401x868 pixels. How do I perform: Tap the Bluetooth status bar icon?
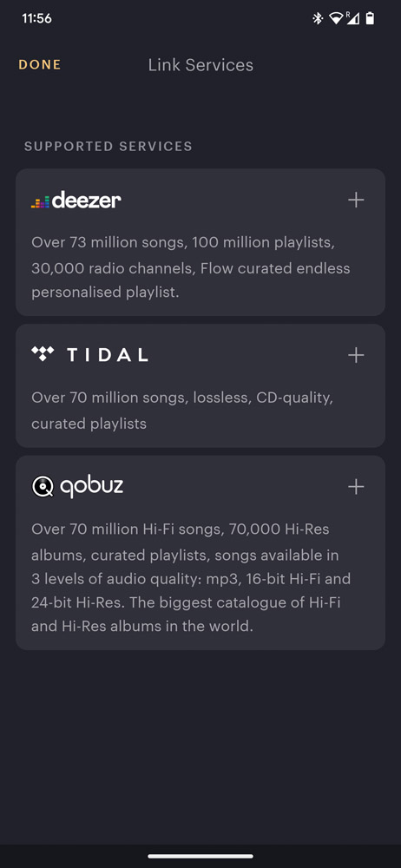(318, 18)
